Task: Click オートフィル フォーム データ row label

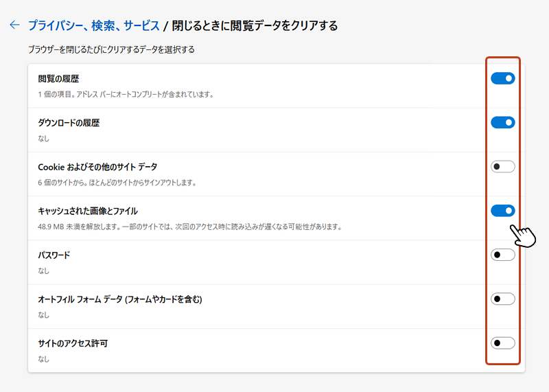Action: pyautogui.click(x=119, y=299)
